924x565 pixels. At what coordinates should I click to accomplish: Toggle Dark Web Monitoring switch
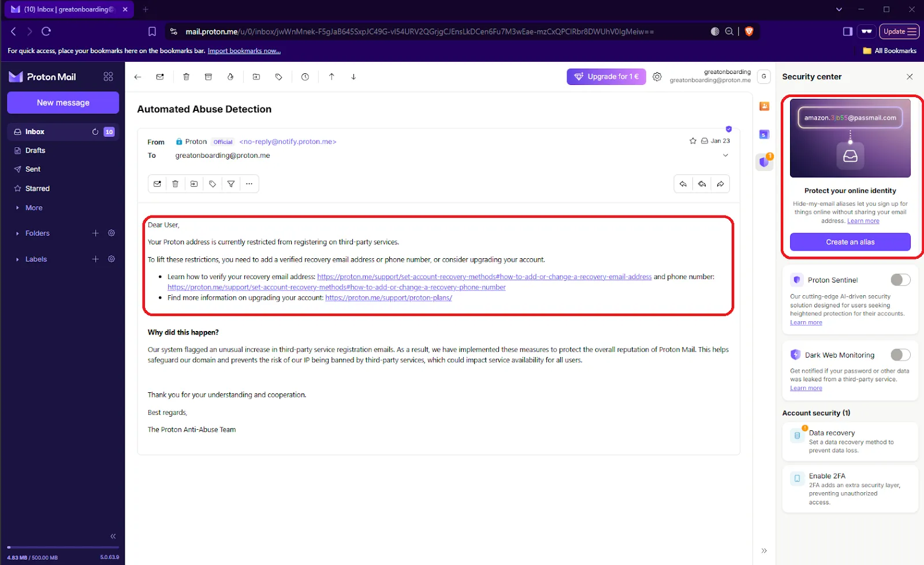pos(900,355)
